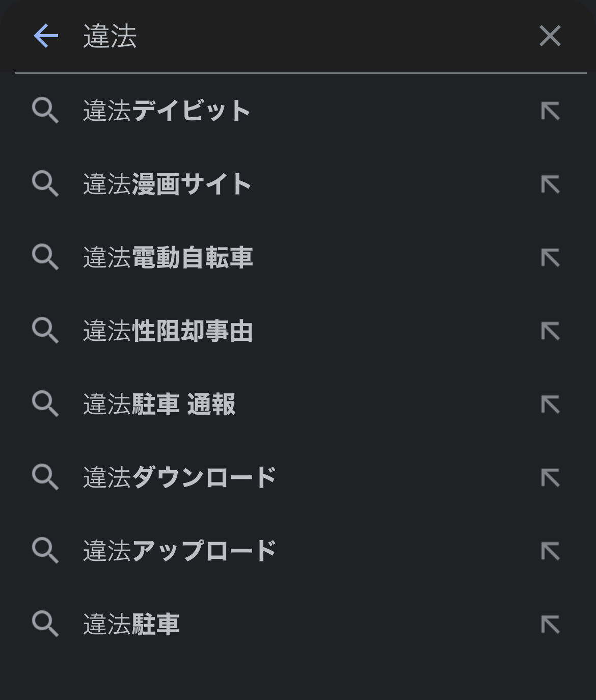Click fill-in arrow beside 違法性阻却事由
Image resolution: width=596 pixels, height=700 pixels.
(x=550, y=331)
